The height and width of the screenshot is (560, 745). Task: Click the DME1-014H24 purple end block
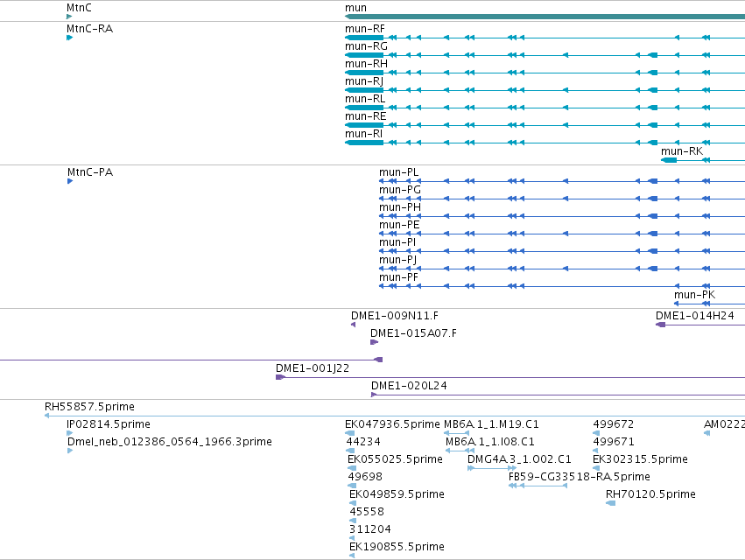point(660,325)
